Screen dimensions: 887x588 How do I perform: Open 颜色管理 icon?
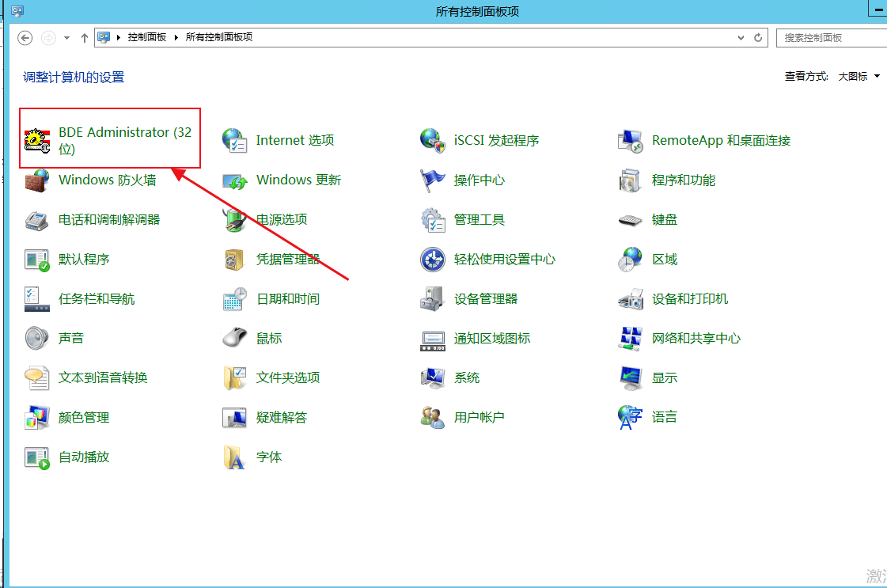pos(36,418)
